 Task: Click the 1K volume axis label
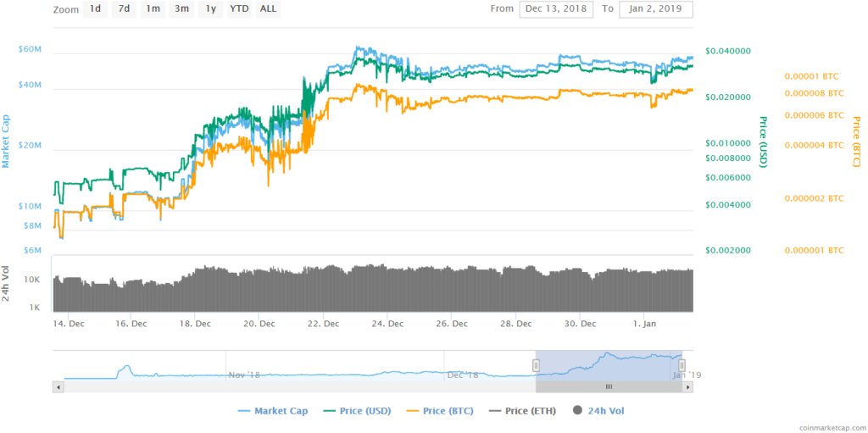[35, 308]
